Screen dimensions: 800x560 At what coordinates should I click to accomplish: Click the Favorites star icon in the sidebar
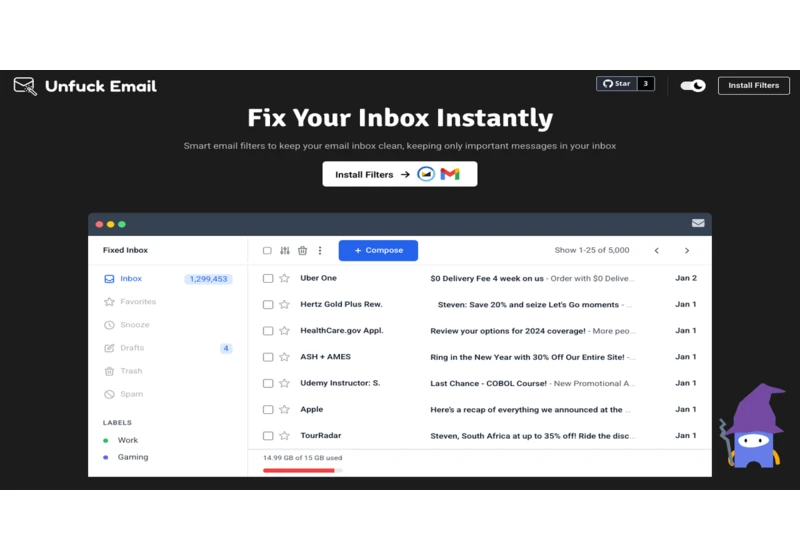tap(109, 302)
